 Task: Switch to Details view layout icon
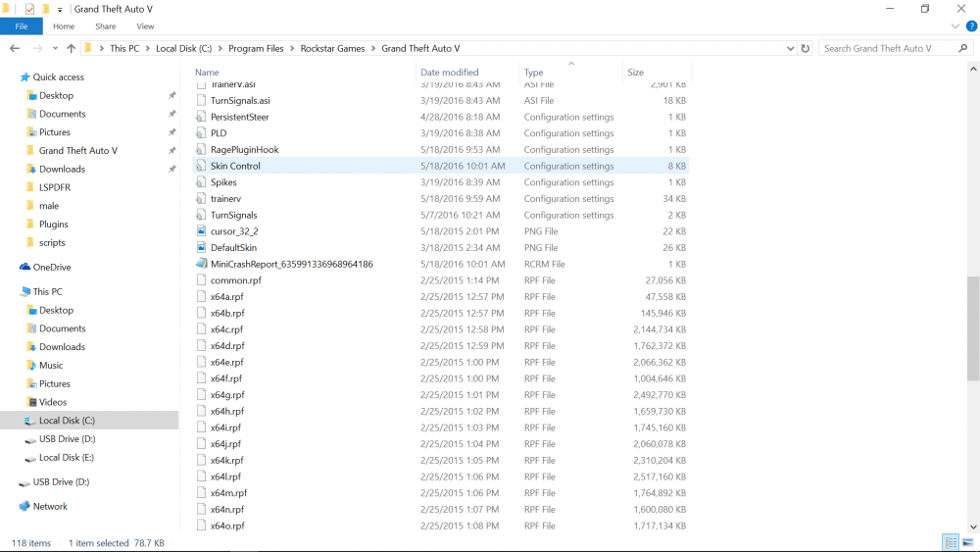pos(951,542)
